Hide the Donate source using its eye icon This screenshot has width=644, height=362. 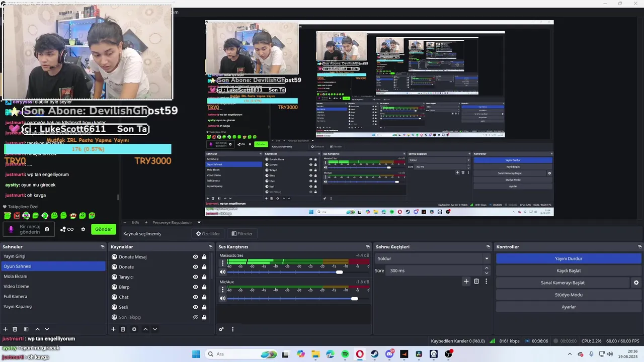(195, 267)
